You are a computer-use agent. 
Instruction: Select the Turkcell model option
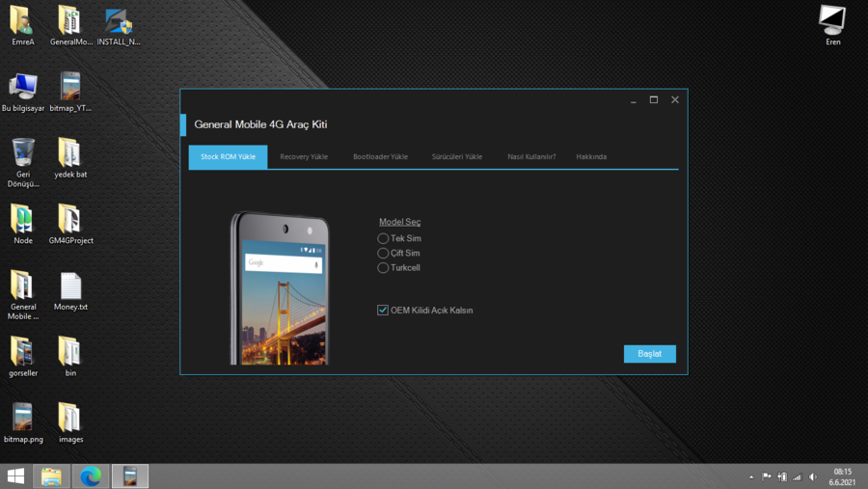click(398, 267)
